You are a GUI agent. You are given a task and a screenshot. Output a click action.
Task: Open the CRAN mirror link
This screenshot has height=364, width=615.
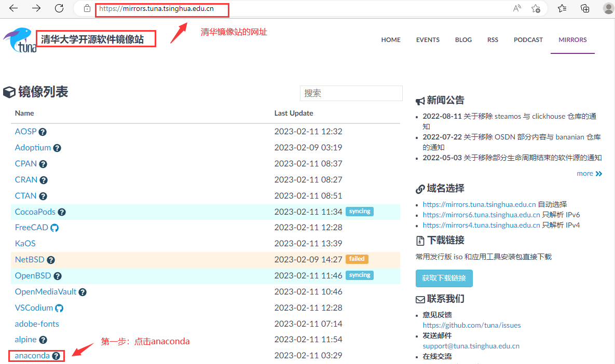click(26, 179)
